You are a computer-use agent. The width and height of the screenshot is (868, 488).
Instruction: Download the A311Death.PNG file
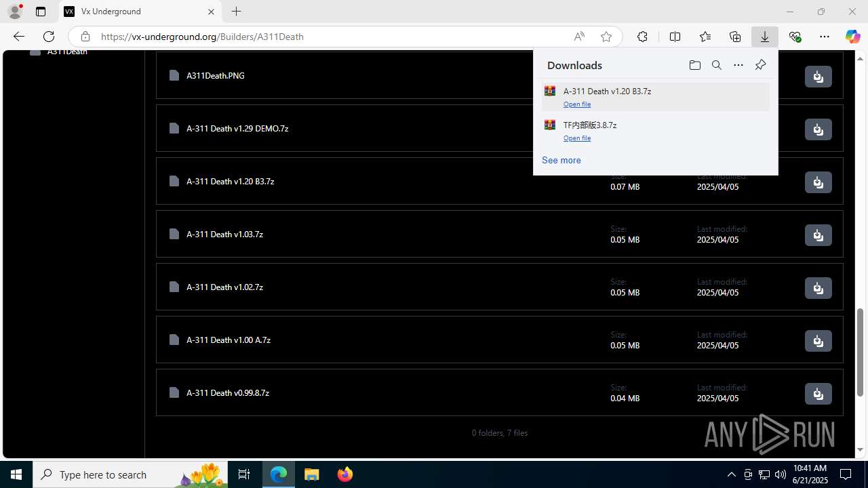tap(818, 77)
